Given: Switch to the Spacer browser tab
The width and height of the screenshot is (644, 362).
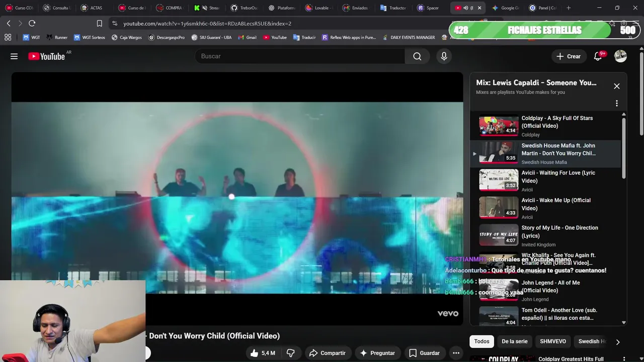Looking at the screenshot, I should coord(429,8).
